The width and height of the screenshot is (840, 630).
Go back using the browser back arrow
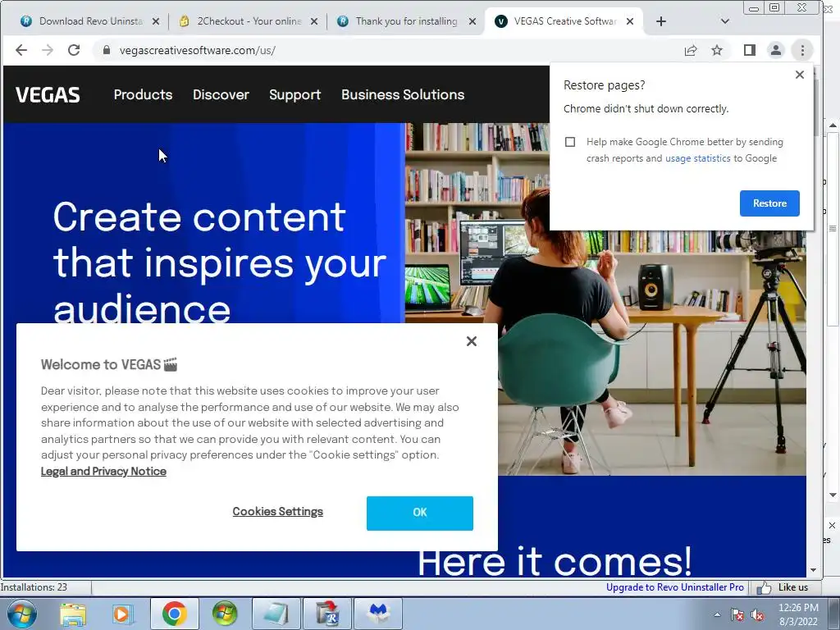21,50
